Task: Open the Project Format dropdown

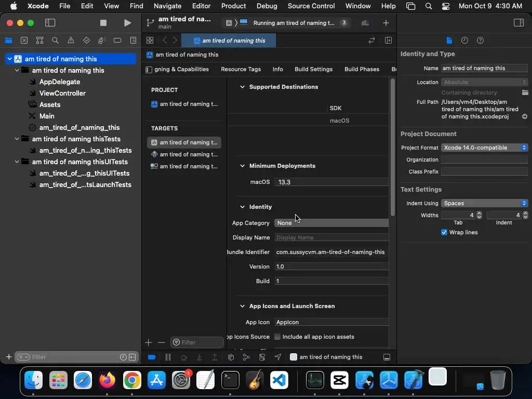Action: [485, 148]
